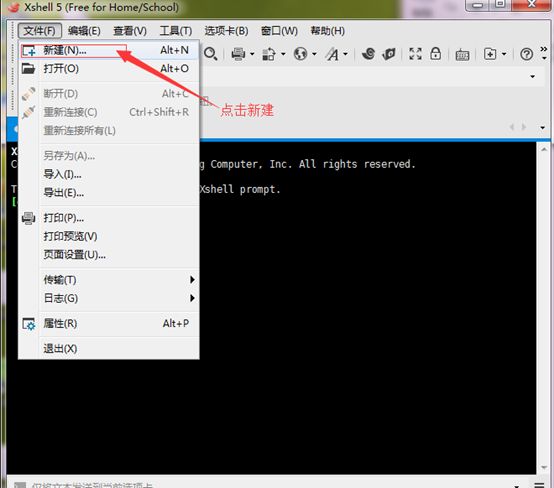
Task: Click the Properties gear icon in menu
Action: (x=29, y=324)
